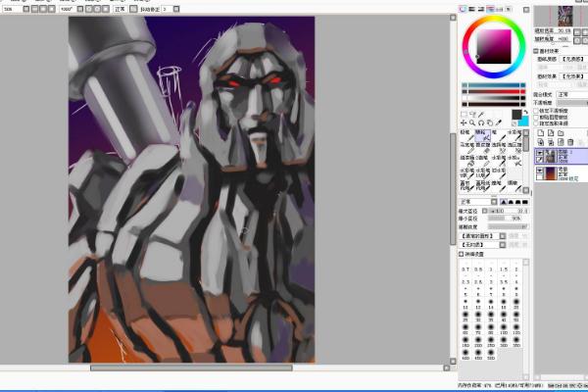Select the rectangular selection tool

click(x=464, y=114)
